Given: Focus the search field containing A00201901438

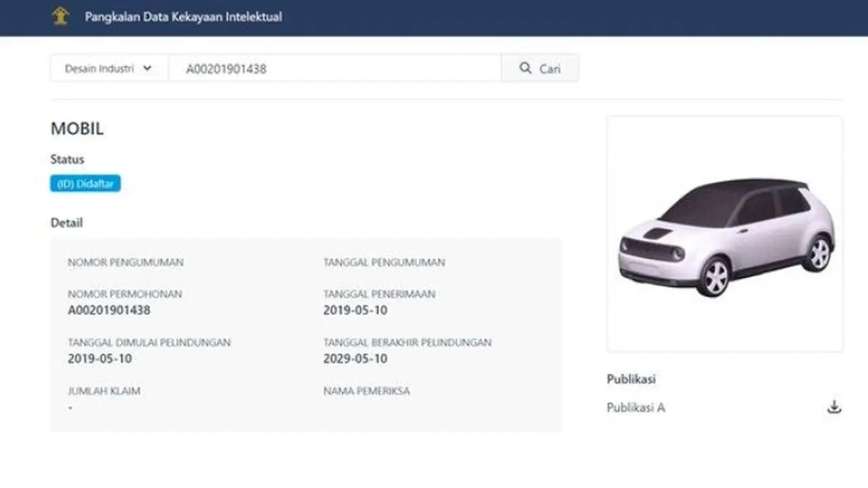Looking at the screenshot, I should 334,68.
